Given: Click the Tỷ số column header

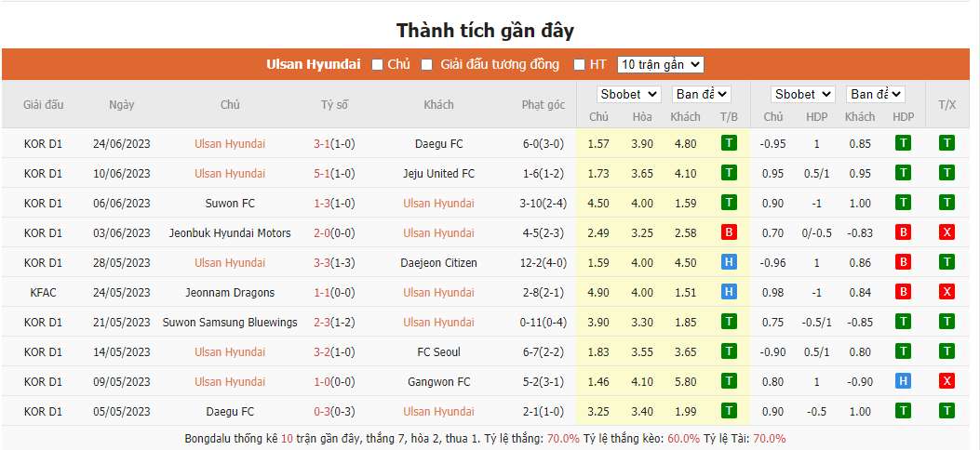Looking at the screenshot, I should (334, 105).
